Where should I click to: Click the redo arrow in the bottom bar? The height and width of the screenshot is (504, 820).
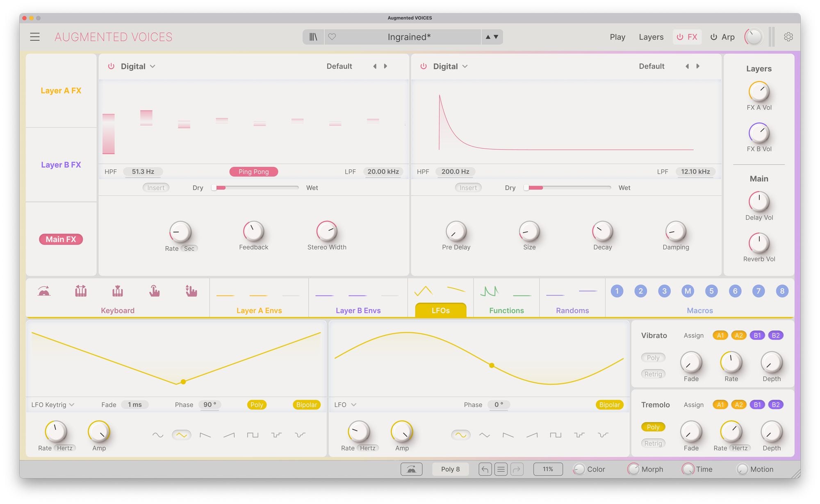(x=517, y=469)
